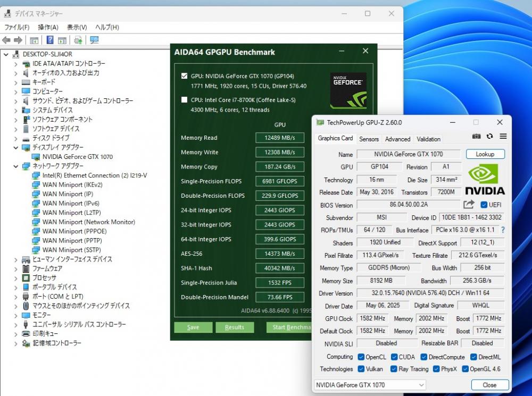This screenshot has height=396, width=532.
Task: Open the ヘルプ(H) menu
Action: [x=107, y=27]
